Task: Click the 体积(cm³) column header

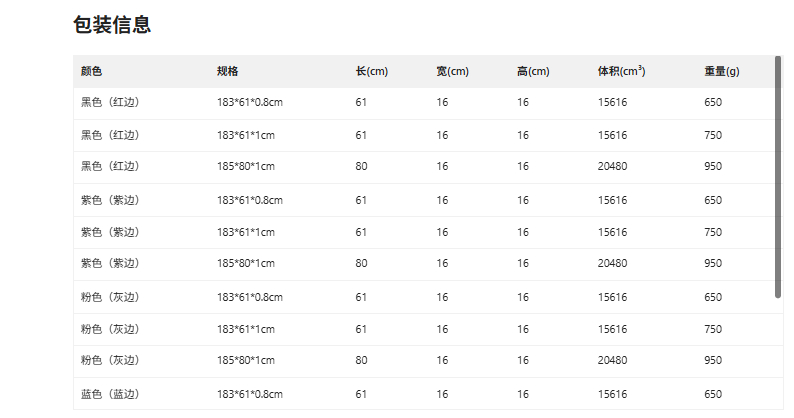Action: (x=621, y=72)
